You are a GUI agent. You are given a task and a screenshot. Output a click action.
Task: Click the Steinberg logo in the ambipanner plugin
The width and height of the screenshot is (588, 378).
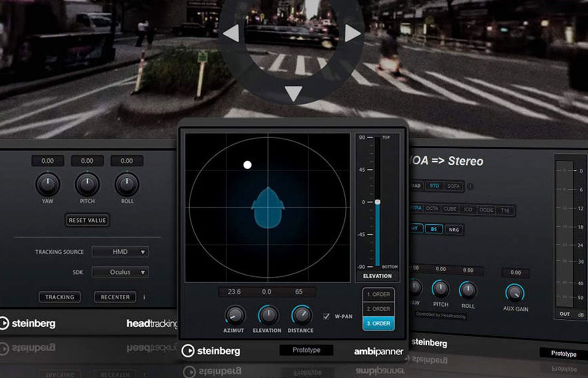[210, 351]
